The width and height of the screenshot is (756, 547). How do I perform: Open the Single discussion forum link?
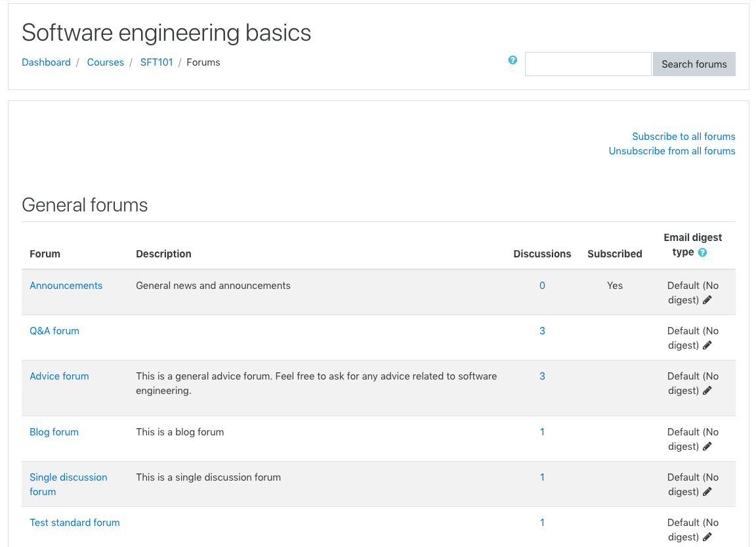(68, 485)
